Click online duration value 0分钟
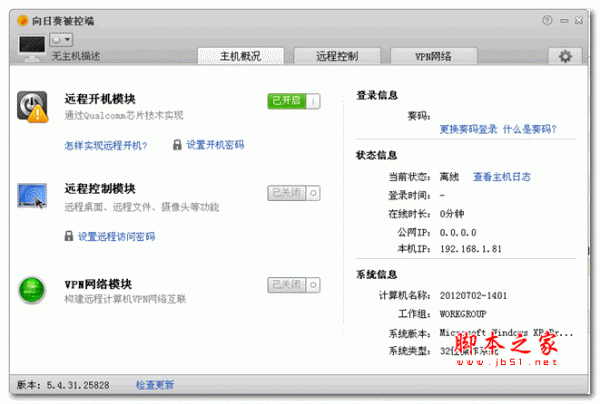 (452, 213)
